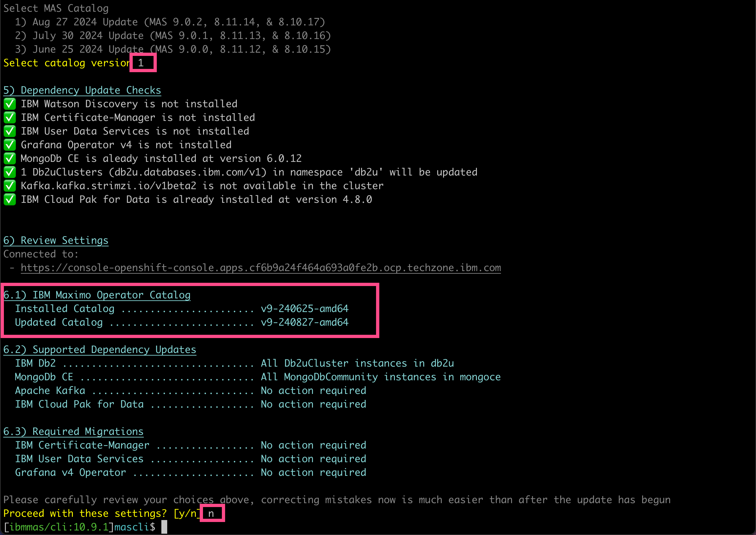
Task: Click the '6.2) Supported Dependency Updates' heading
Action: coord(100,350)
